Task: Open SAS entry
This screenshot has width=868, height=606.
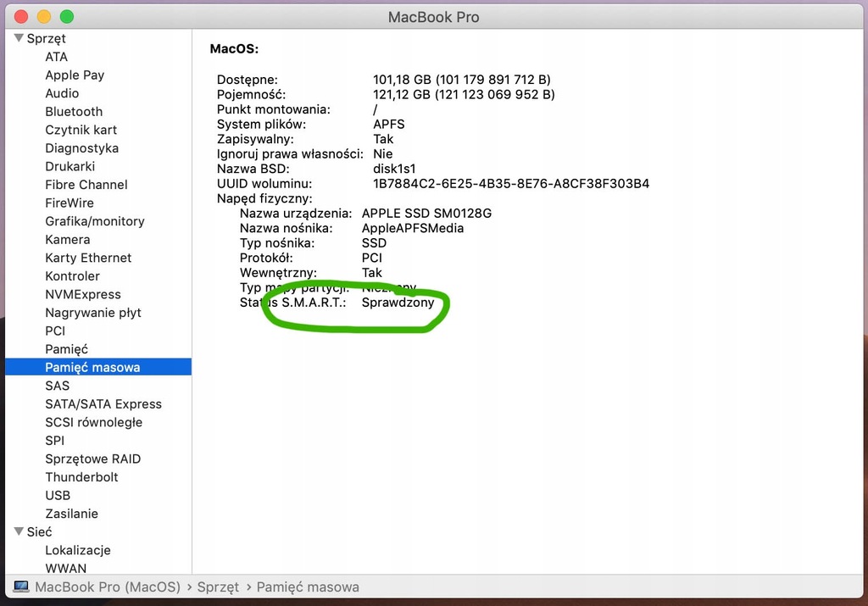Action: [x=57, y=385]
